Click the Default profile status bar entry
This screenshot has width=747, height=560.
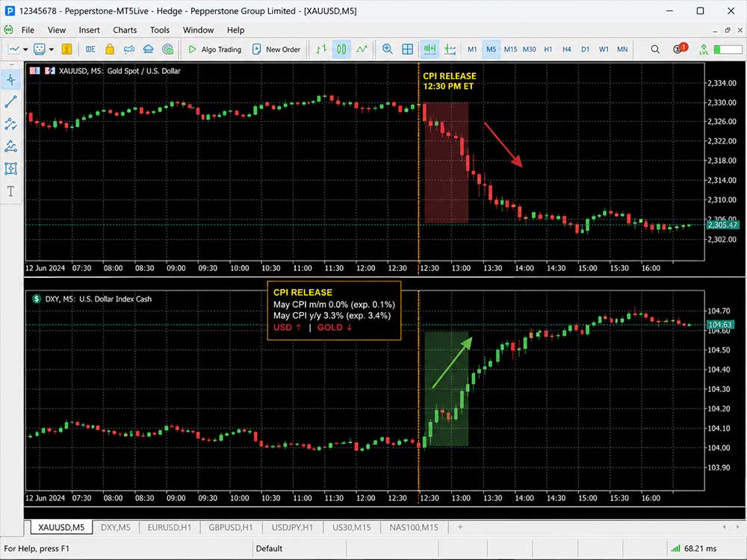pos(269,549)
